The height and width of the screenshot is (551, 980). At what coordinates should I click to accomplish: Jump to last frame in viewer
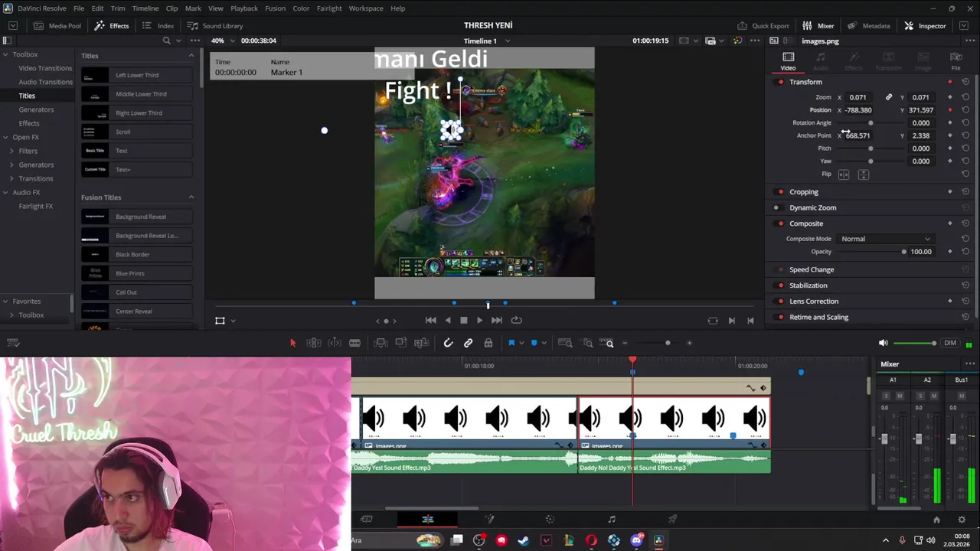point(497,321)
